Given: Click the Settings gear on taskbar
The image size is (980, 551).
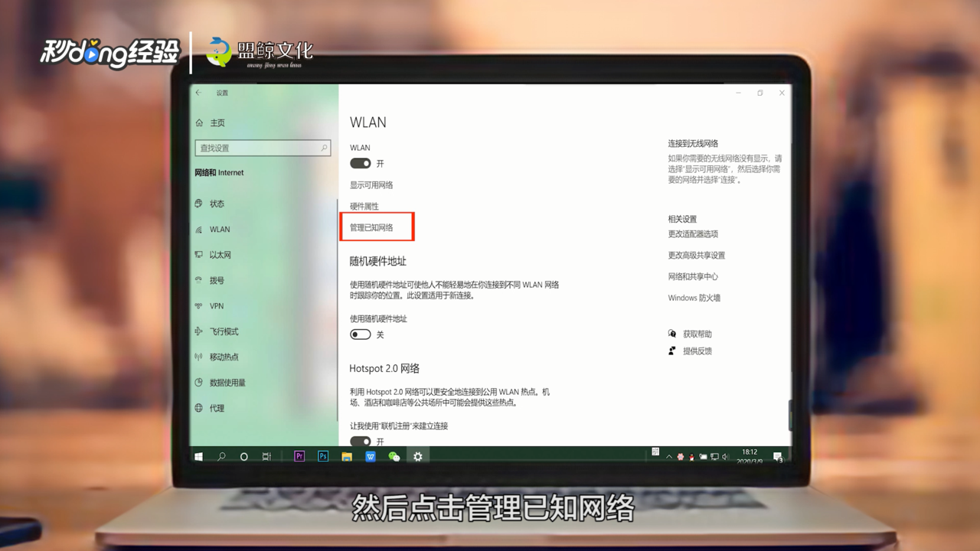Looking at the screenshot, I should coord(418,456).
